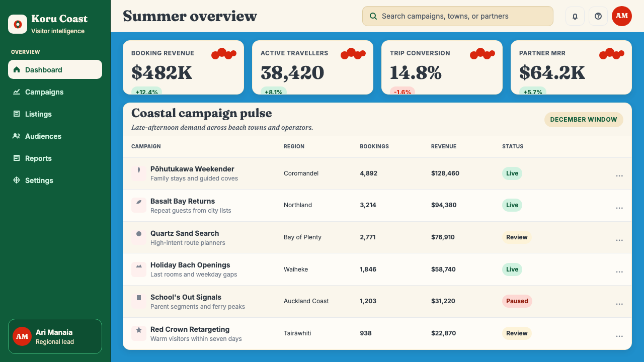644x362 pixels.
Task: Open Ari Manaia profile card
Action: 55,336
